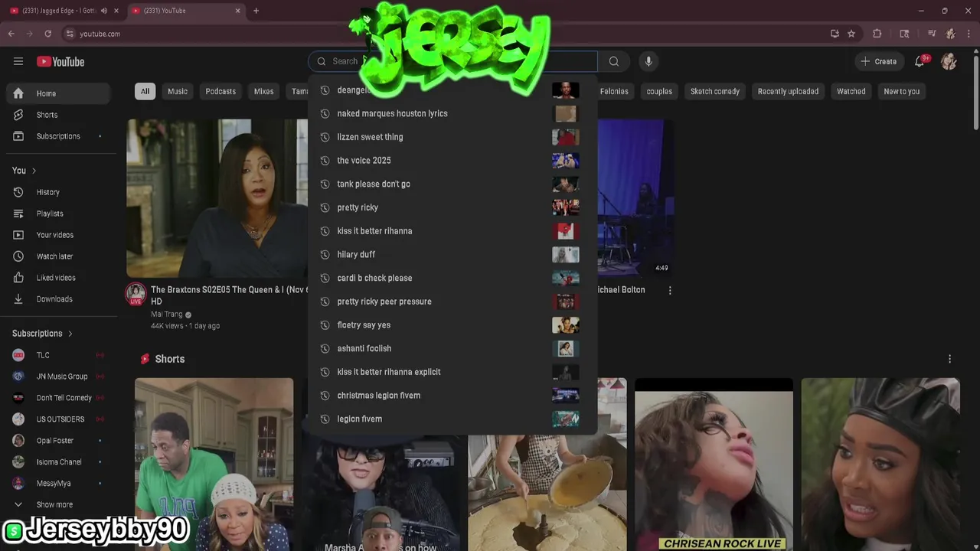Screen dimensions: 980x551
Task: Select the Mixes filter chip
Action: [263, 91]
